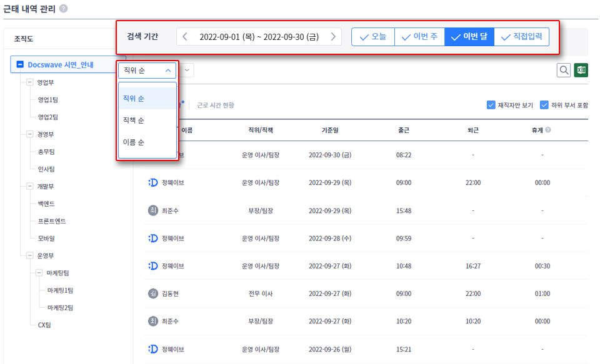Click the 출근 column header
600x364 pixels.
pyautogui.click(x=404, y=130)
